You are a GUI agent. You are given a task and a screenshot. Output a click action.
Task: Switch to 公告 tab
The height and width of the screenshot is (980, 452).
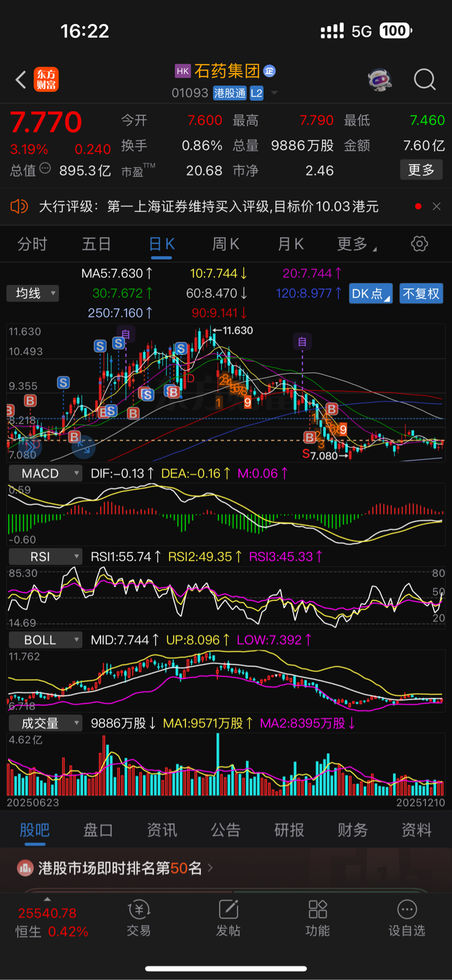point(226,829)
